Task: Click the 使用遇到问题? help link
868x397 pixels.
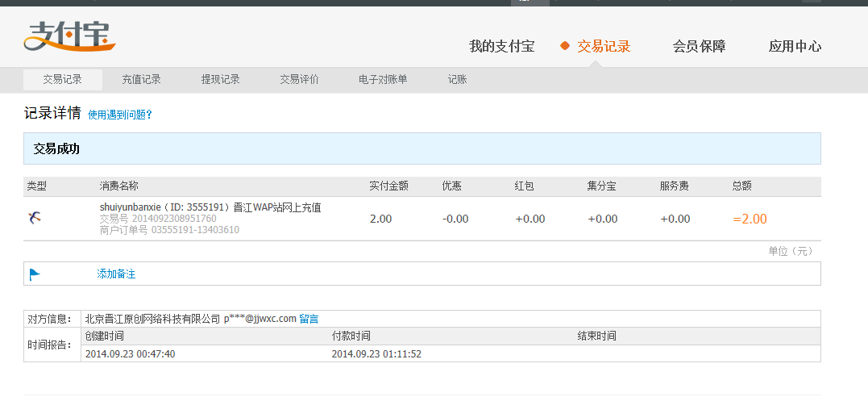Action: point(119,115)
